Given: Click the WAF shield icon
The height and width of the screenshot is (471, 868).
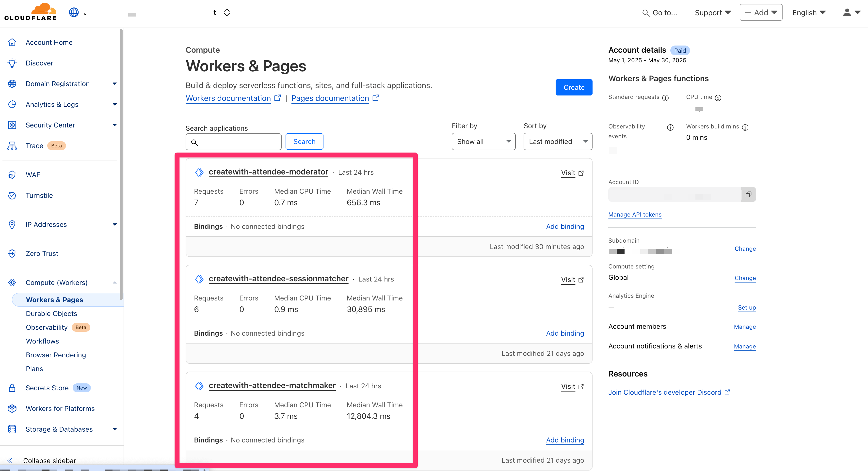Looking at the screenshot, I should coord(12,174).
